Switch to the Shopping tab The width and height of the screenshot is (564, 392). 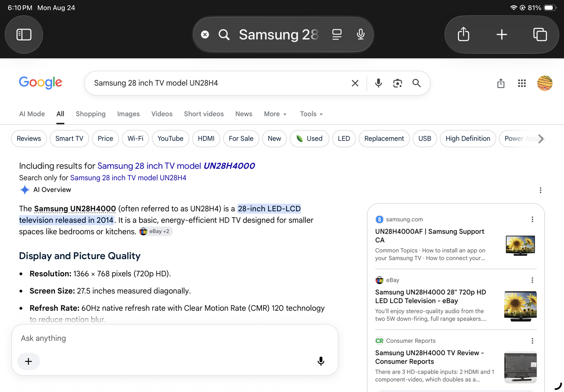pyautogui.click(x=91, y=114)
